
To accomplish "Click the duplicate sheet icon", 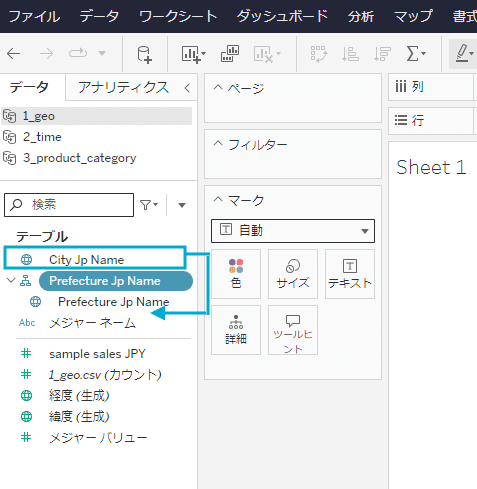I will 230,54.
